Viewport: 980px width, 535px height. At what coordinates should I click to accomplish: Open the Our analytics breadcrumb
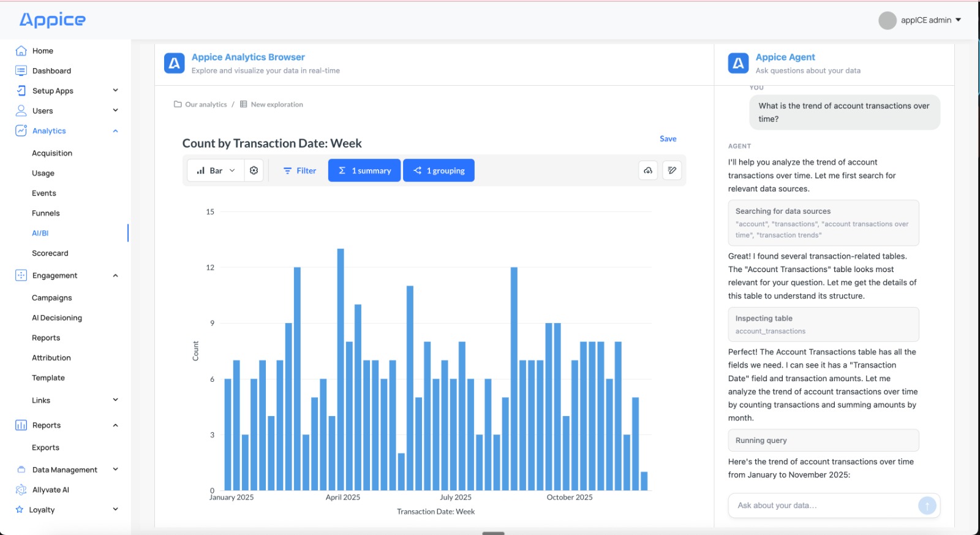click(x=206, y=104)
